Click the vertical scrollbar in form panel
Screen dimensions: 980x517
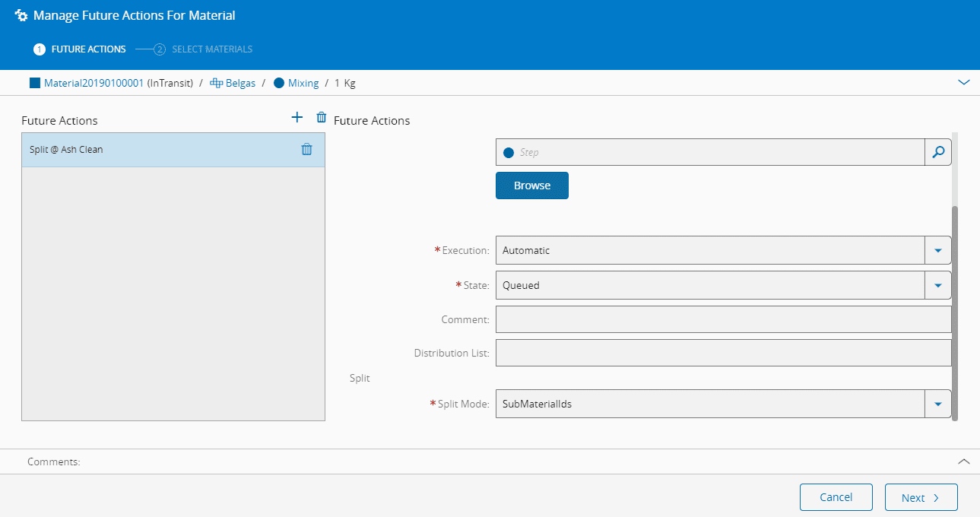click(x=955, y=312)
